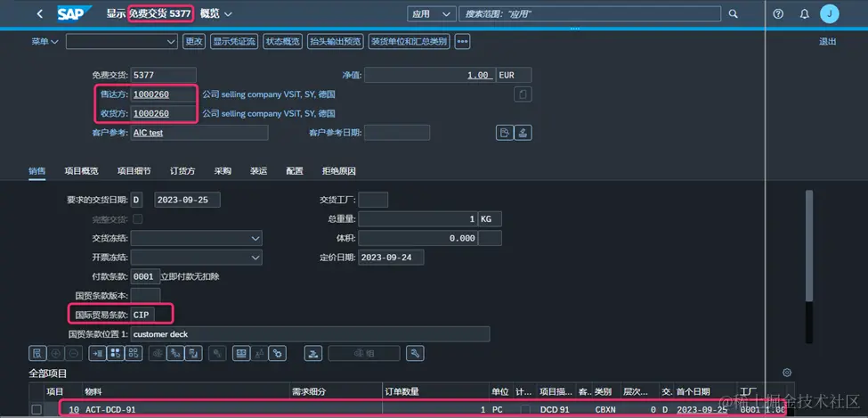The image size is (868, 418).
Task: Click the wrench icon in item toolbar
Action: pyautogui.click(x=415, y=353)
